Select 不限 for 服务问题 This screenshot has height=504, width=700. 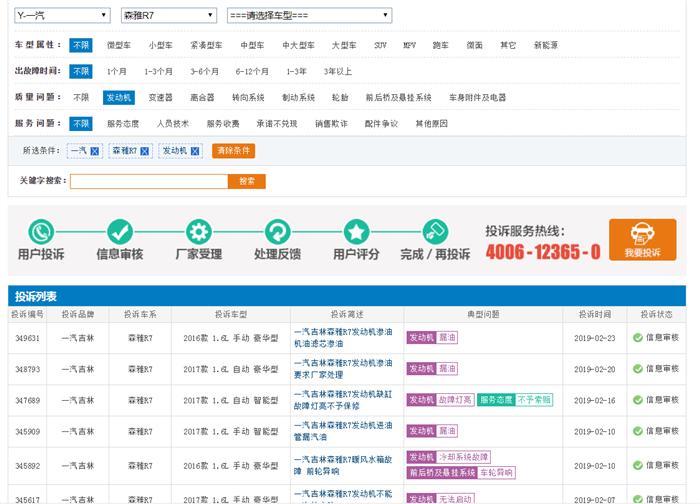tap(81, 124)
